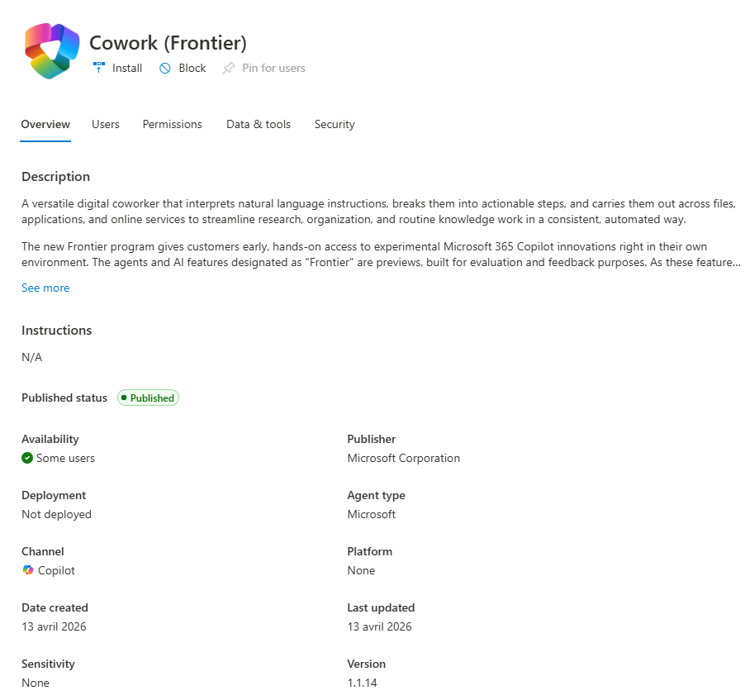Click the Block circle icon
745x700 pixels.
click(x=165, y=68)
